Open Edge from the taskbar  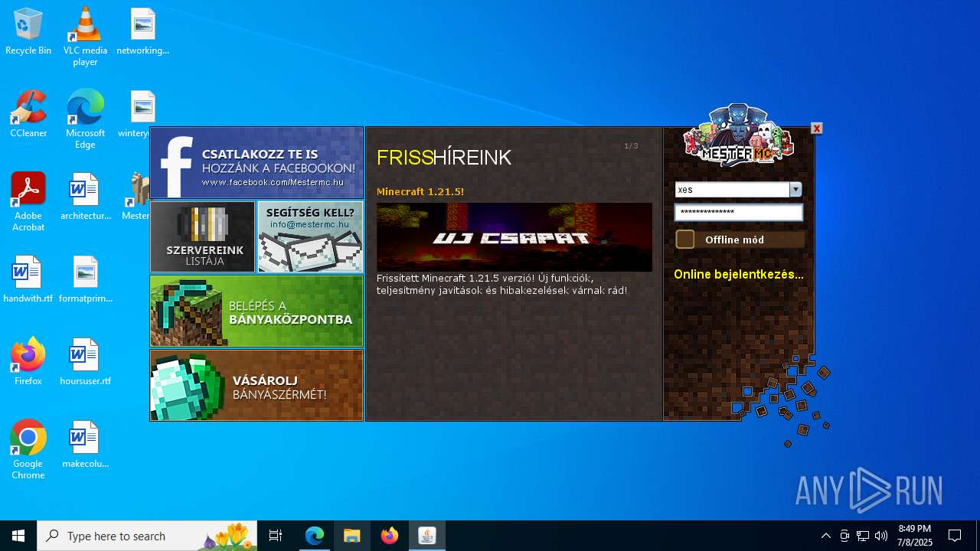pyautogui.click(x=315, y=536)
